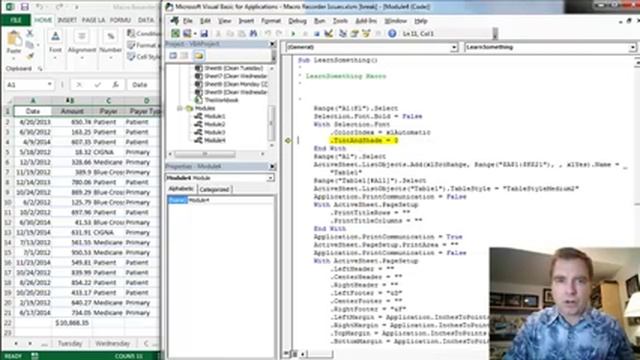Open the Excel FILE tab

tap(16, 20)
